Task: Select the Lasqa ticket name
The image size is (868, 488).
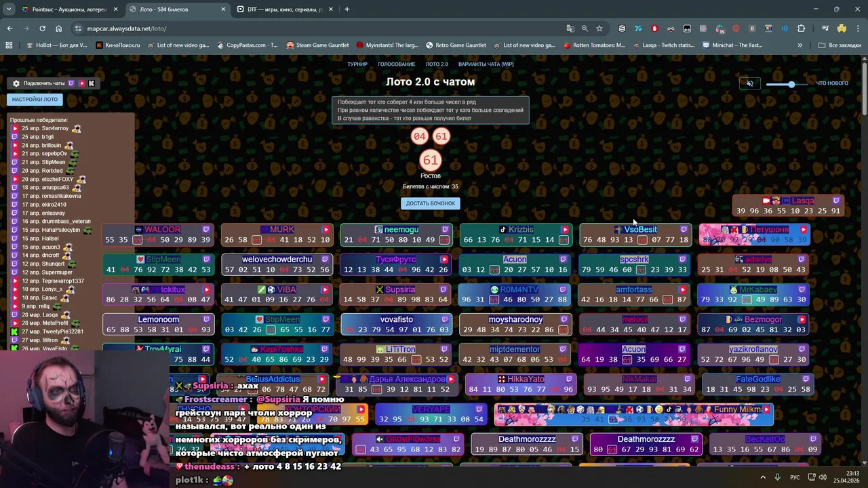Action: (x=803, y=201)
